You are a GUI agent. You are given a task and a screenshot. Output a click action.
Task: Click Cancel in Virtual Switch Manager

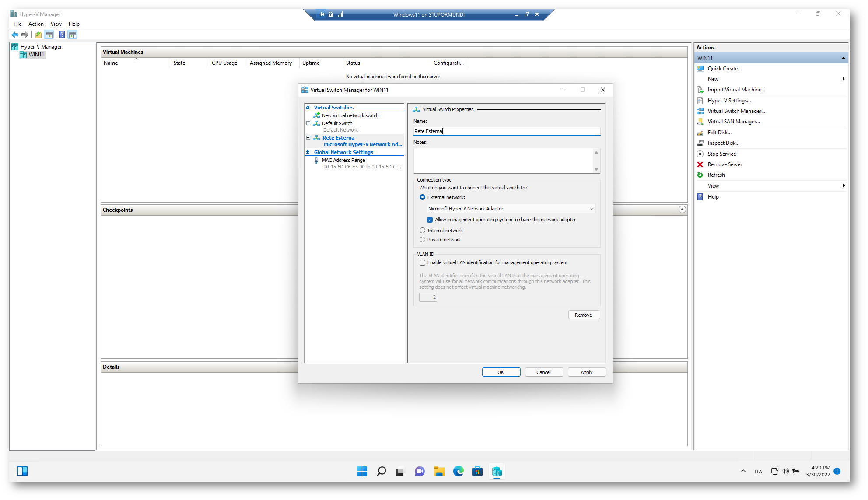[544, 372]
